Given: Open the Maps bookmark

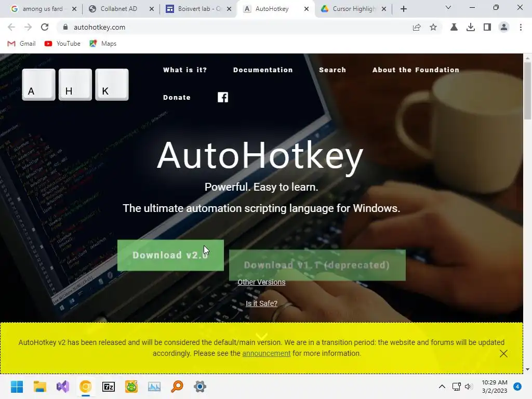Looking at the screenshot, I should (x=103, y=44).
